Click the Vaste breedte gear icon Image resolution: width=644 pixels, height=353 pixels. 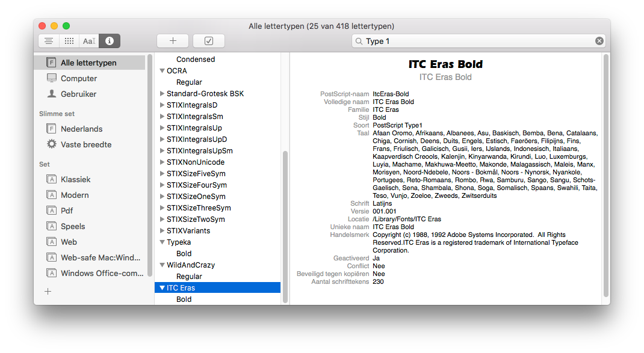click(51, 144)
